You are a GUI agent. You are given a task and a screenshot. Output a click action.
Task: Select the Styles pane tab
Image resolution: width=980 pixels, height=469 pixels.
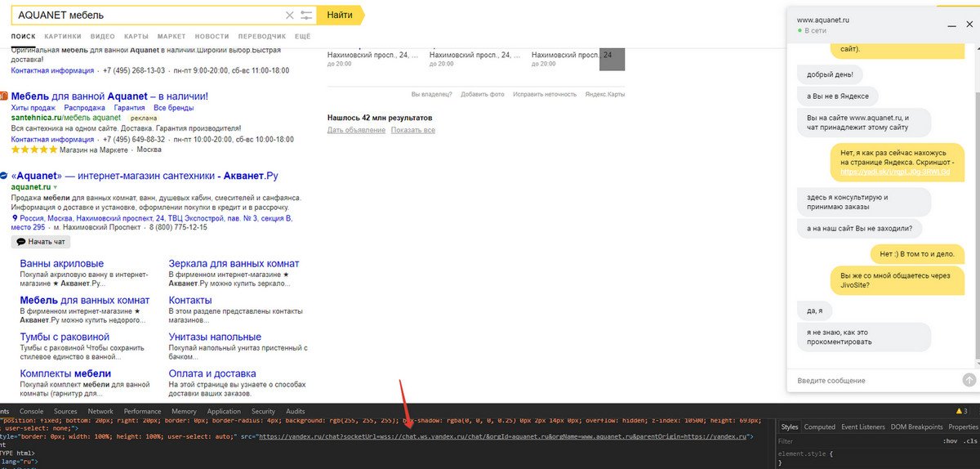tap(790, 427)
